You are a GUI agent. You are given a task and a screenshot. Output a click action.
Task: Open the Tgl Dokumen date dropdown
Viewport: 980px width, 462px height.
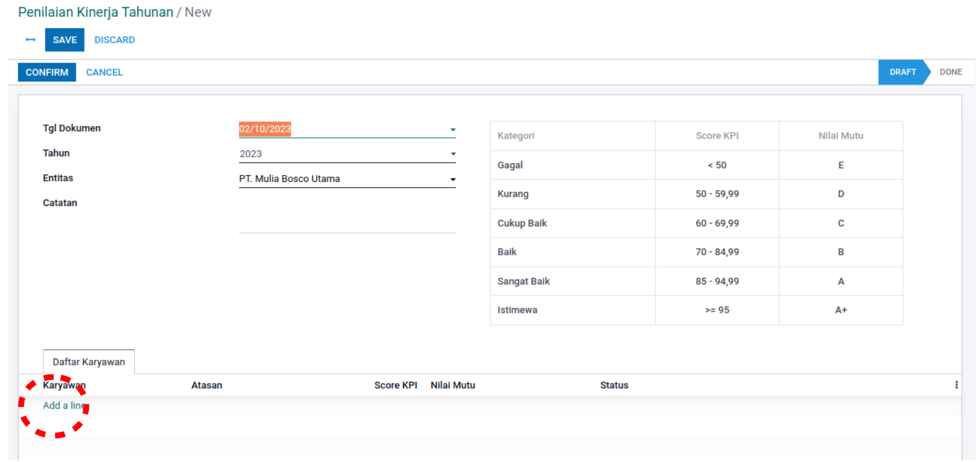(453, 129)
